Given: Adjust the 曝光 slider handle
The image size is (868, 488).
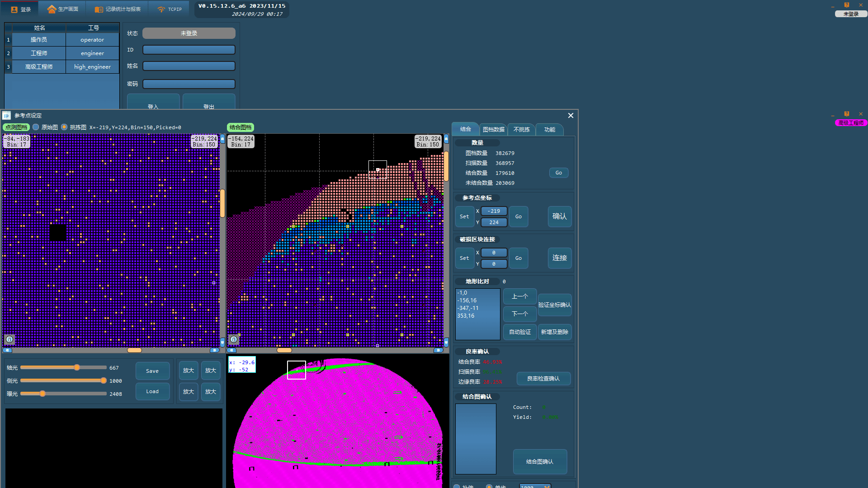Looking at the screenshot, I should 42,394.
